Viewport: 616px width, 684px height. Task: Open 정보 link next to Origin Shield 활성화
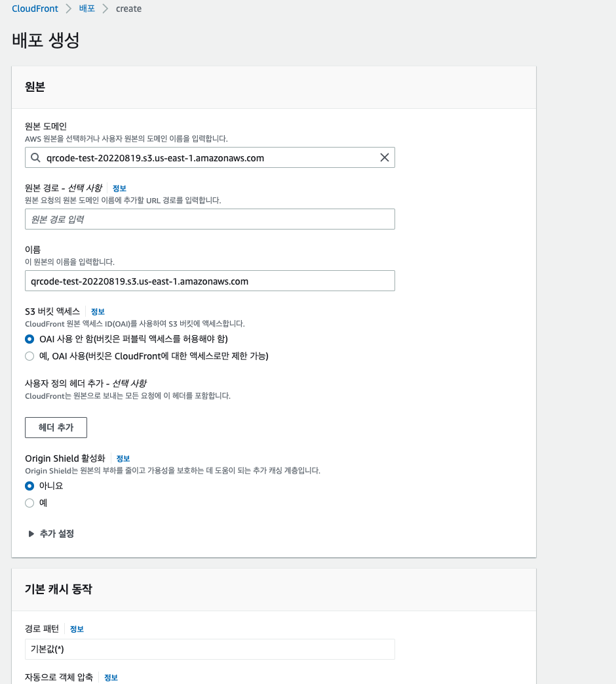point(123,458)
